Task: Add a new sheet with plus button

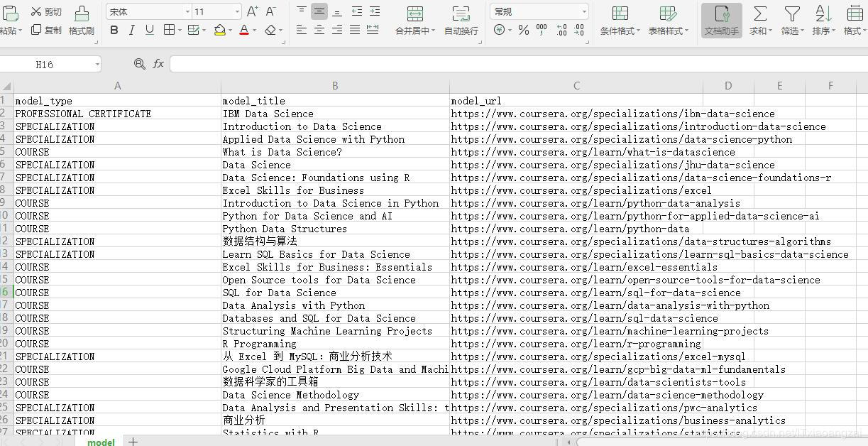Action: (x=133, y=442)
